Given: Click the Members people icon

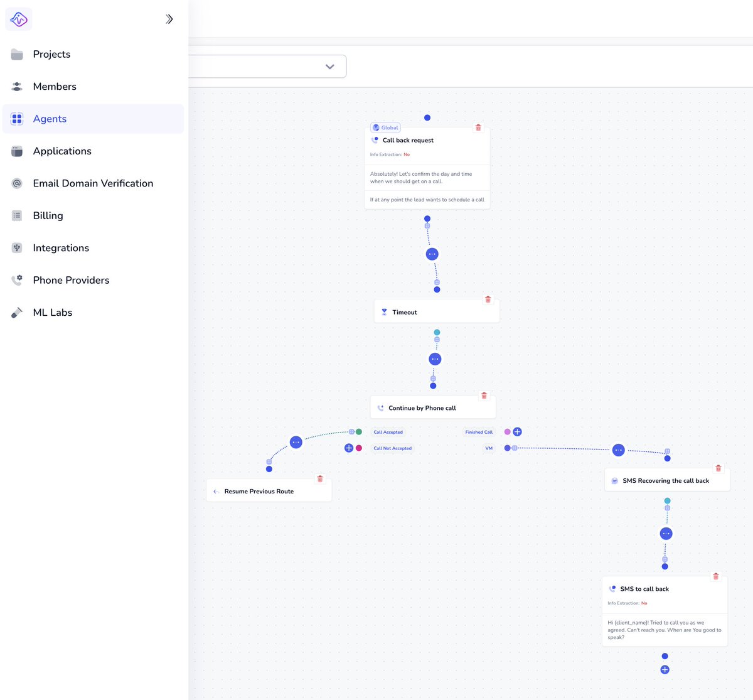Looking at the screenshot, I should pyautogui.click(x=17, y=87).
